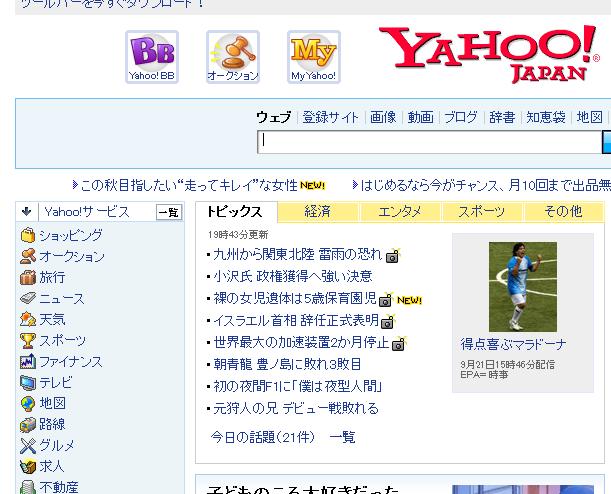Click the スポーツ trophy icon
Screen dimensions: 611x494
28,341
